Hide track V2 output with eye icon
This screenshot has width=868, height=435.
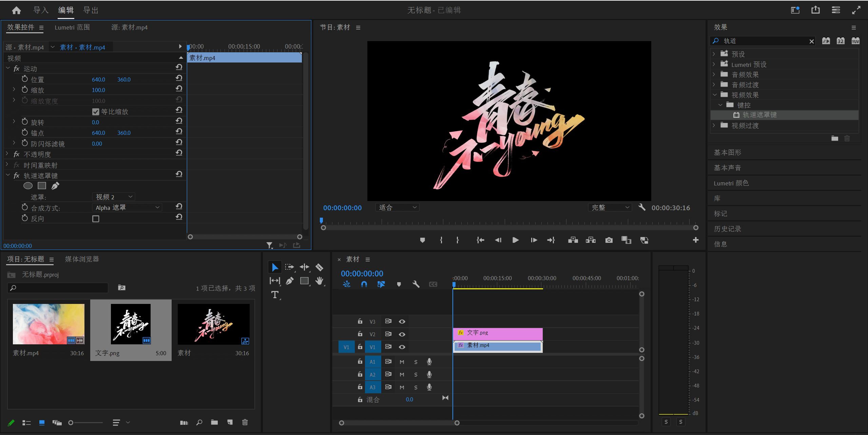coord(402,334)
